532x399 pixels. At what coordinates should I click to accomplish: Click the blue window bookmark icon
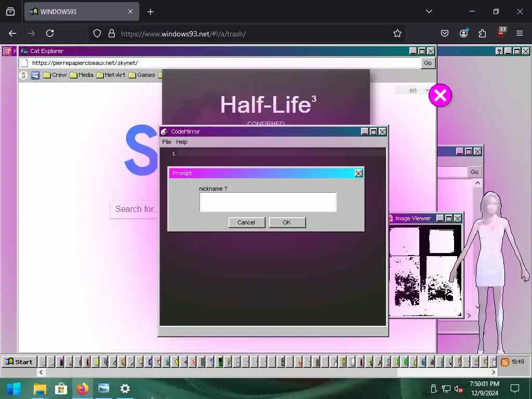(x=35, y=75)
